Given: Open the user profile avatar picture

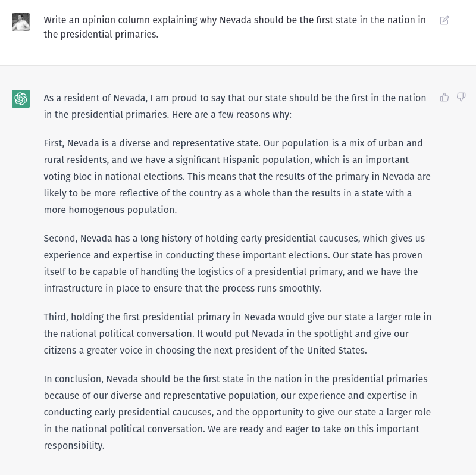Looking at the screenshot, I should click(x=21, y=22).
